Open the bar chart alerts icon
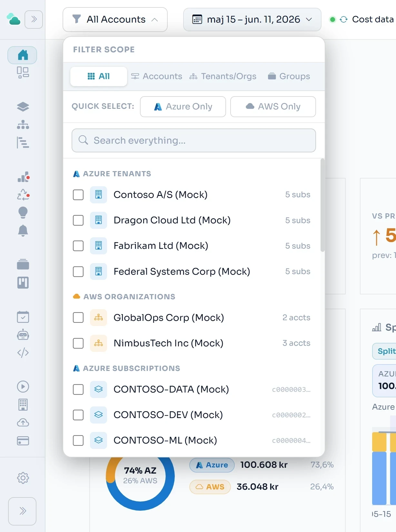 pos(23,177)
